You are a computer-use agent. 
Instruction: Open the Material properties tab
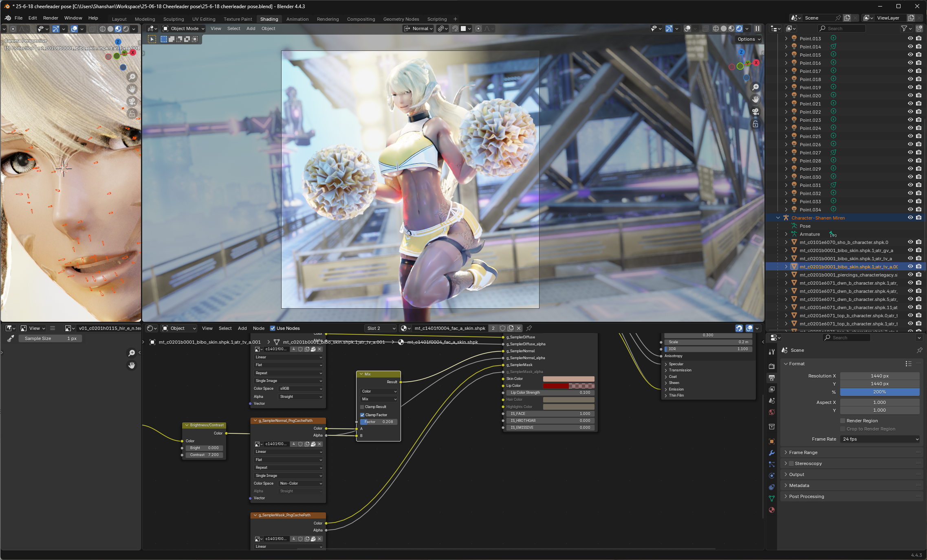coord(771,510)
